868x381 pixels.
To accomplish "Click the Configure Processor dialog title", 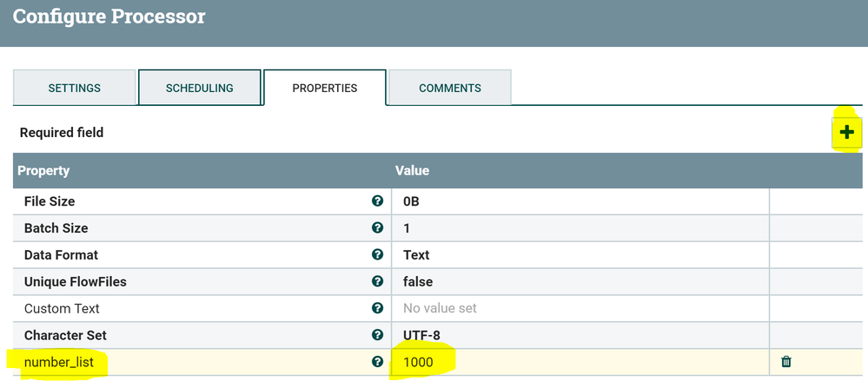I will click(109, 16).
